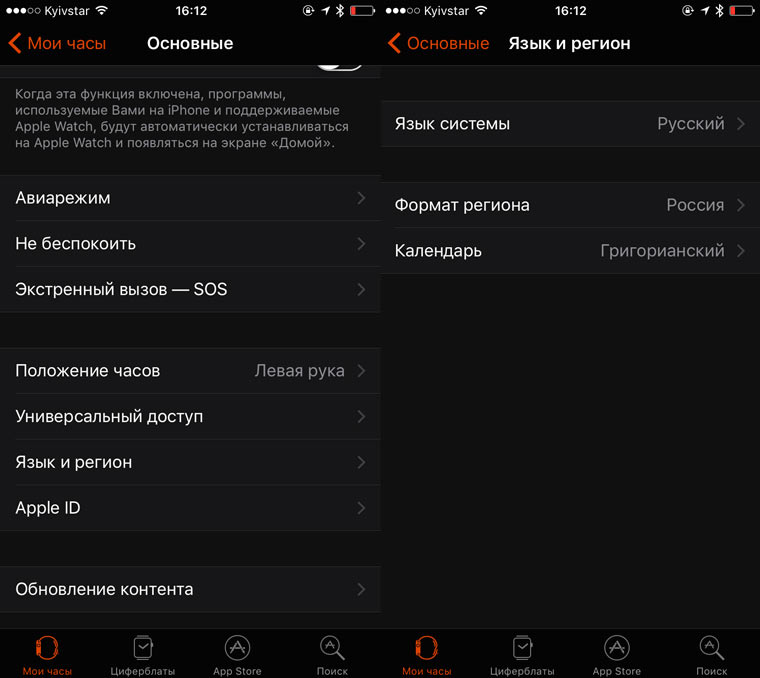
Task: Open Язык системы Русский selector
Action: click(x=570, y=124)
